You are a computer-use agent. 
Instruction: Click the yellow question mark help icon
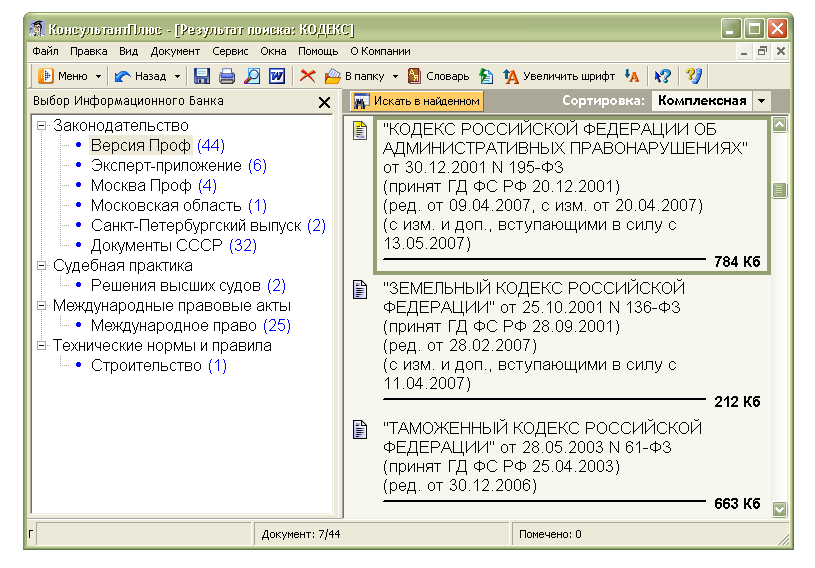[693, 76]
